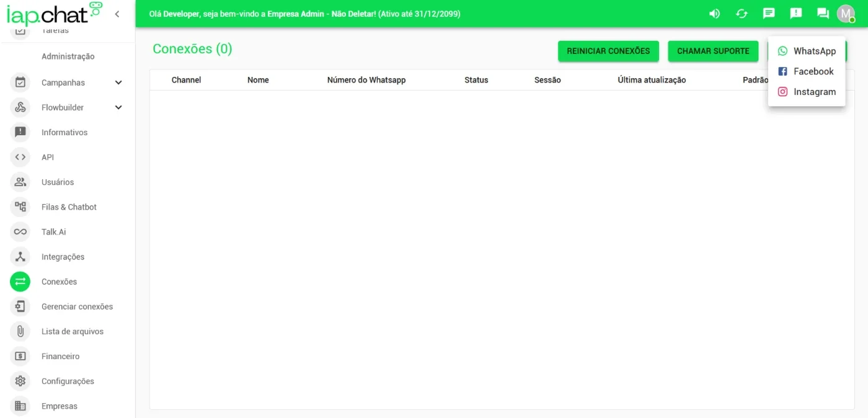Click the Talk.Ai infinity icon
The height and width of the screenshot is (418, 868).
click(20, 231)
